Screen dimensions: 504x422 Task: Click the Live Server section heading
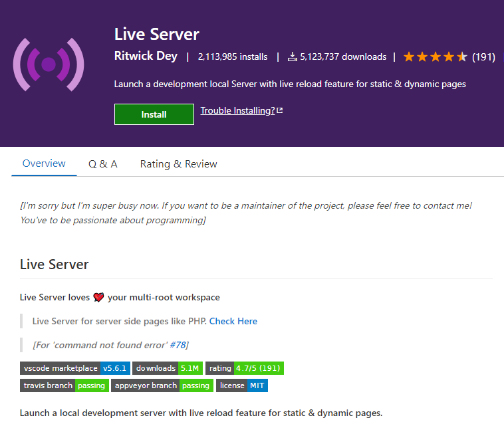[54, 264]
